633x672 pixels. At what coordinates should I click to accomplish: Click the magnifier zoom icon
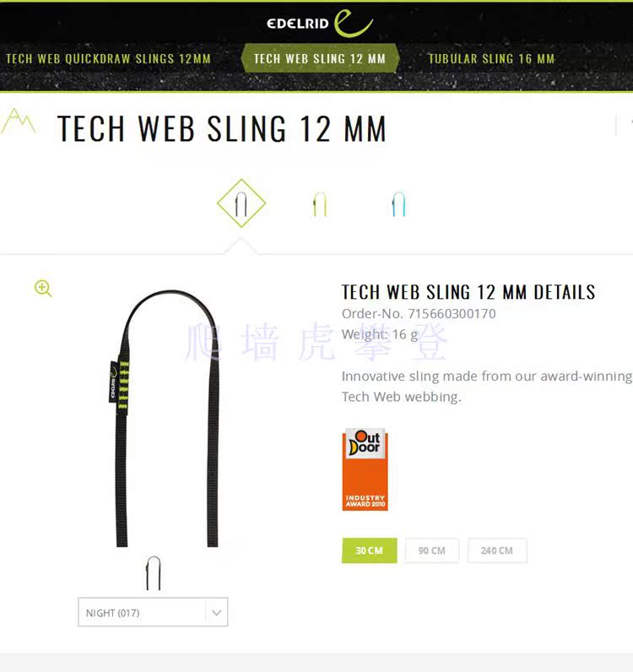(43, 288)
